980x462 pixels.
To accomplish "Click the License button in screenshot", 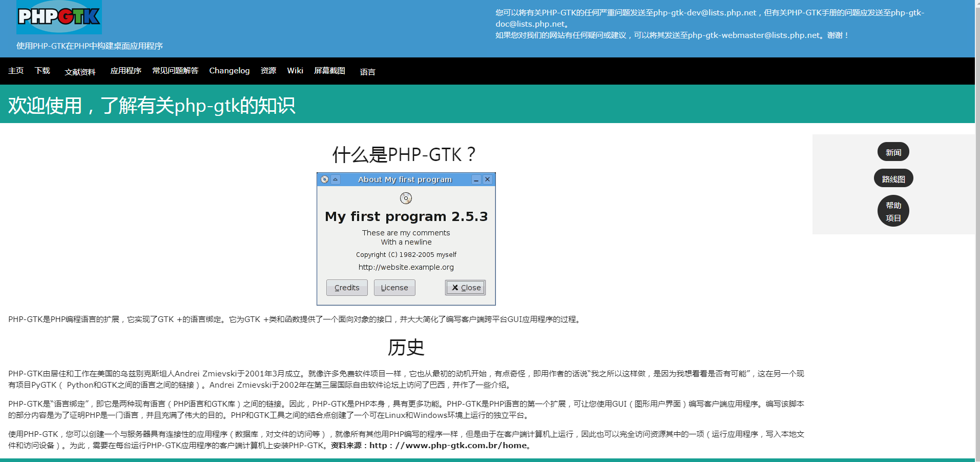I will (394, 288).
